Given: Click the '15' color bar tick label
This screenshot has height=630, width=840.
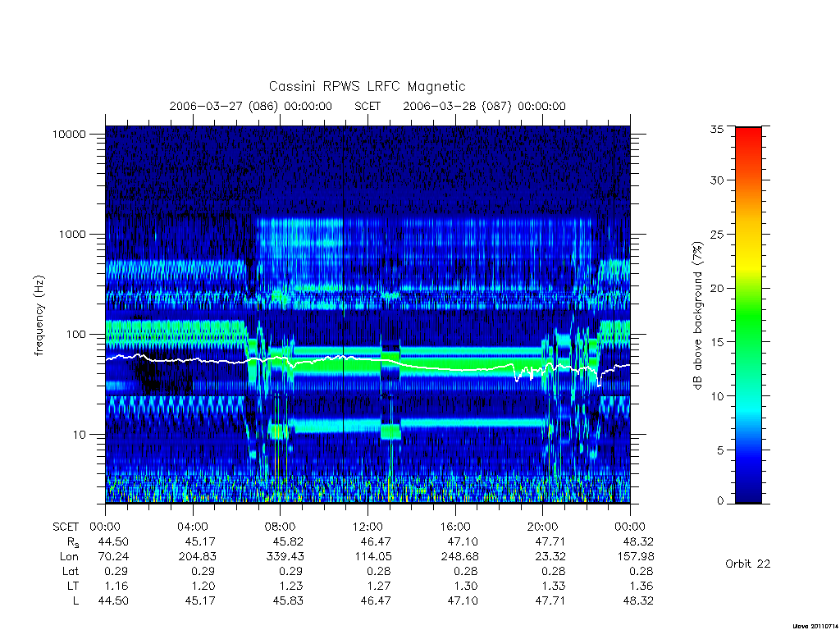Looking at the screenshot, I should click(x=716, y=342).
